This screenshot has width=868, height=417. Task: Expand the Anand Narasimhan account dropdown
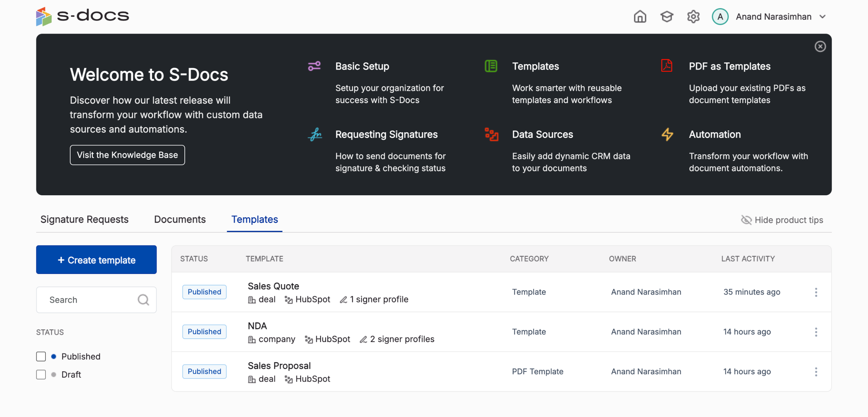(823, 17)
